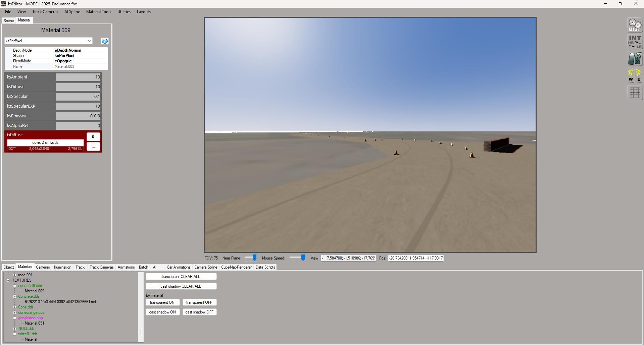Click the ksDiffuse value field
644x345 pixels.
tap(78, 87)
